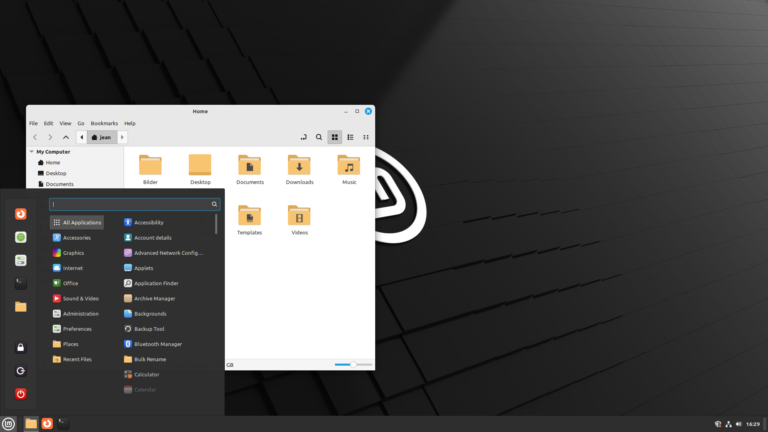
Task: Select the Desktop folder icon
Action: click(x=200, y=170)
